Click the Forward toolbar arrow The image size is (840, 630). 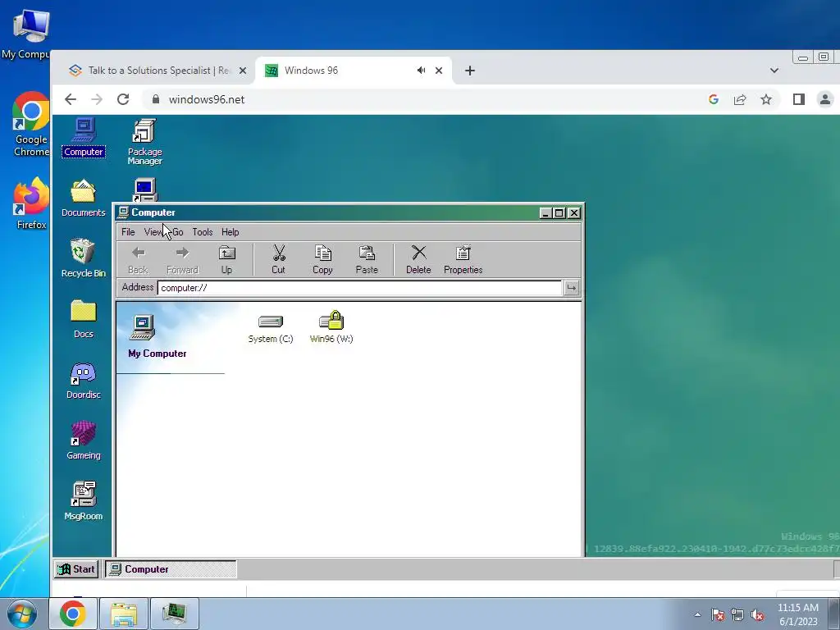coord(182,260)
